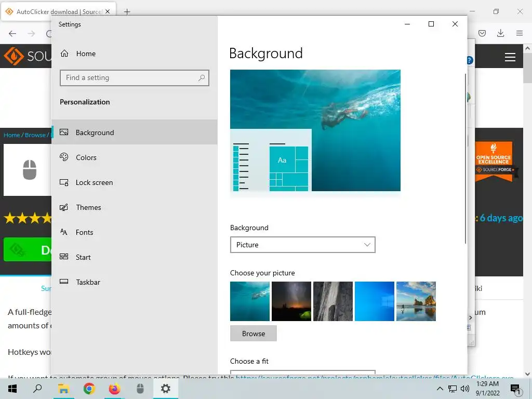Screen dimensions: 532x399
Task: Click the green Download button on SourceForge
Action: point(28,250)
